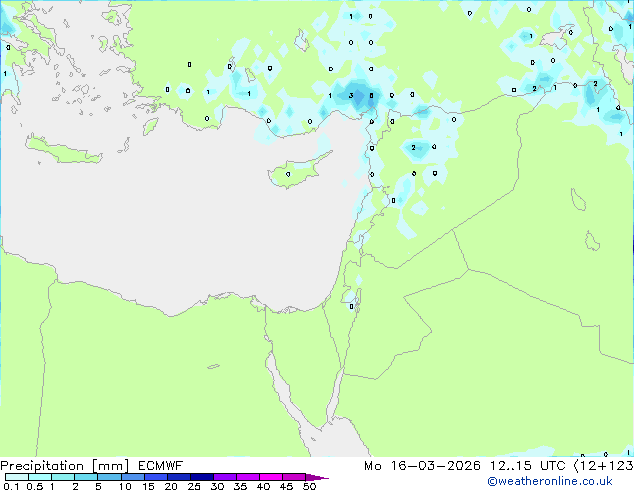This screenshot has height=490, width=634.
Task: Click the '25' legend scale number
Action: click(194, 486)
